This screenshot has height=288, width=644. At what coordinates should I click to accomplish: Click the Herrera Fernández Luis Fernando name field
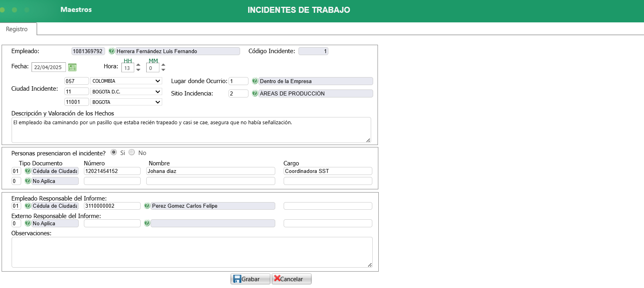[178, 51]
